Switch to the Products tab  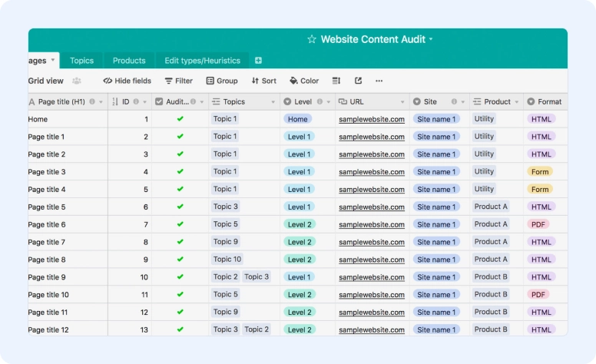tap(129, 61)
